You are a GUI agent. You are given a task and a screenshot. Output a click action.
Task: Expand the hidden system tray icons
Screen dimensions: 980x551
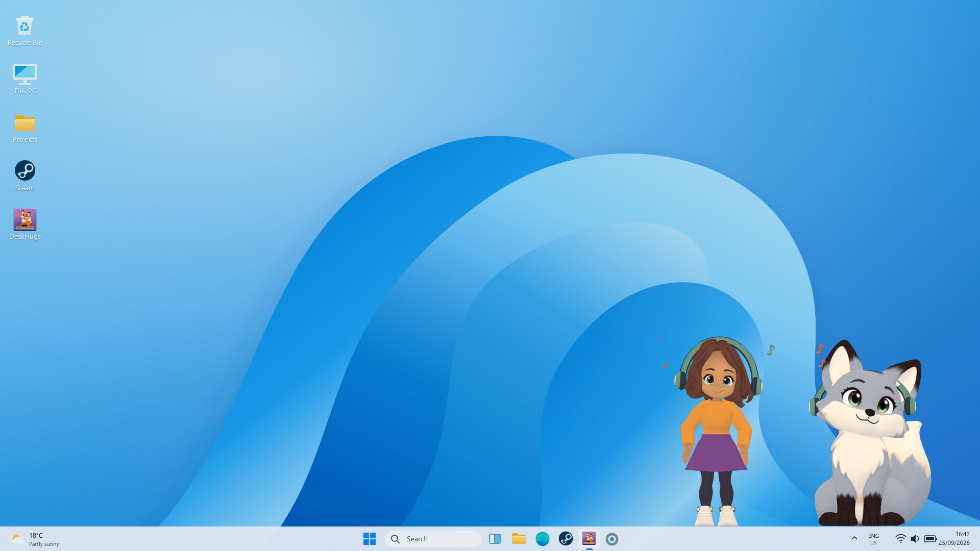click(x=854, y=538)
